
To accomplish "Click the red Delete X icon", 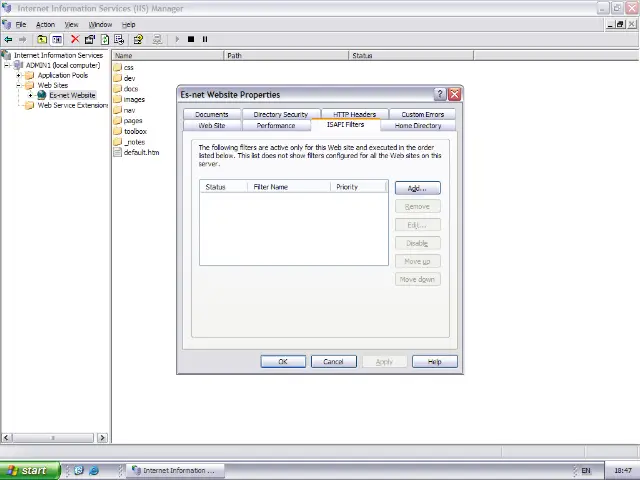I will [x=75, y=39].
